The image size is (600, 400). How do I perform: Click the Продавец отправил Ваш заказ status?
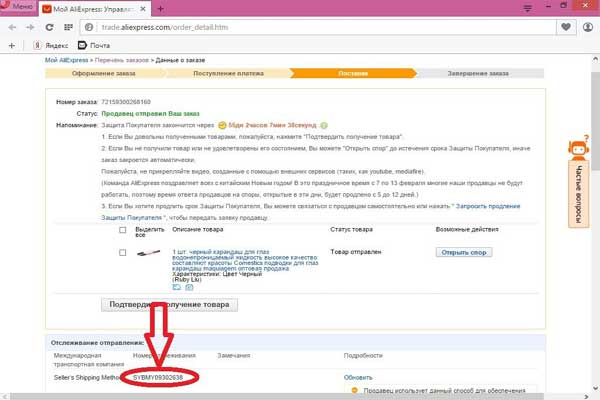click(x=150, y=114)
